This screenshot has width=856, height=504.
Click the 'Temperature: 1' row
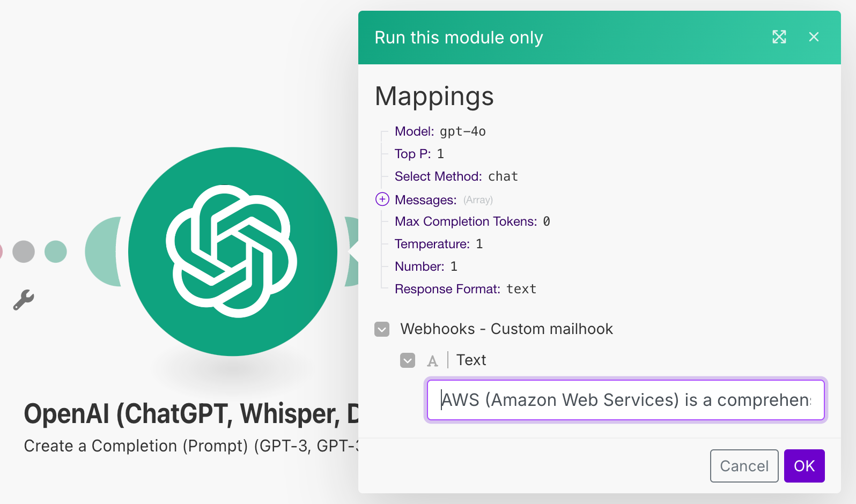(x=438, y=244)
